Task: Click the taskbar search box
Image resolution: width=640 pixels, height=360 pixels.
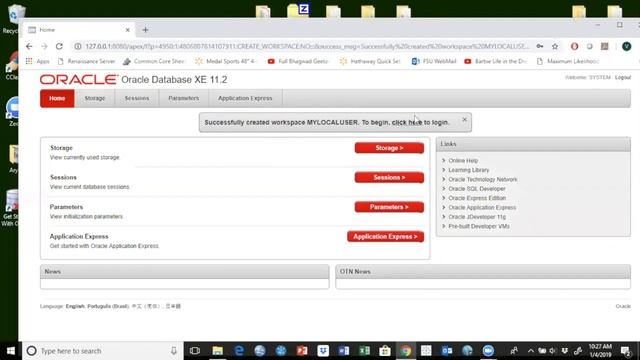Action: (x=103, y=351)
